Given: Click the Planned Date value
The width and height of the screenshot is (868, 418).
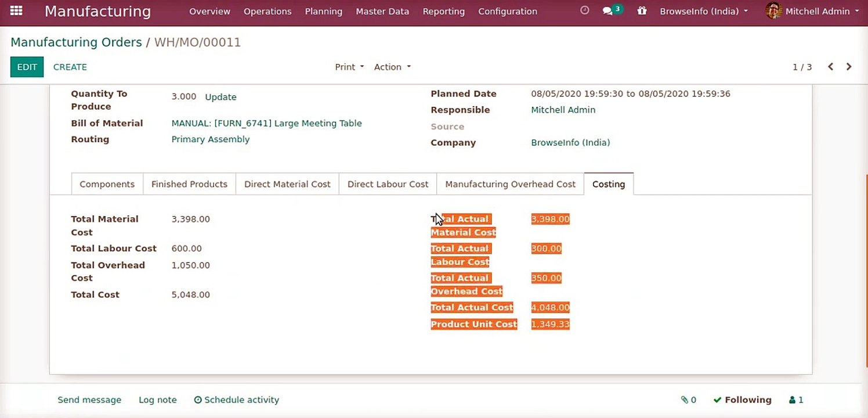Looking at the screenshot, I should [x=631, y=93].
